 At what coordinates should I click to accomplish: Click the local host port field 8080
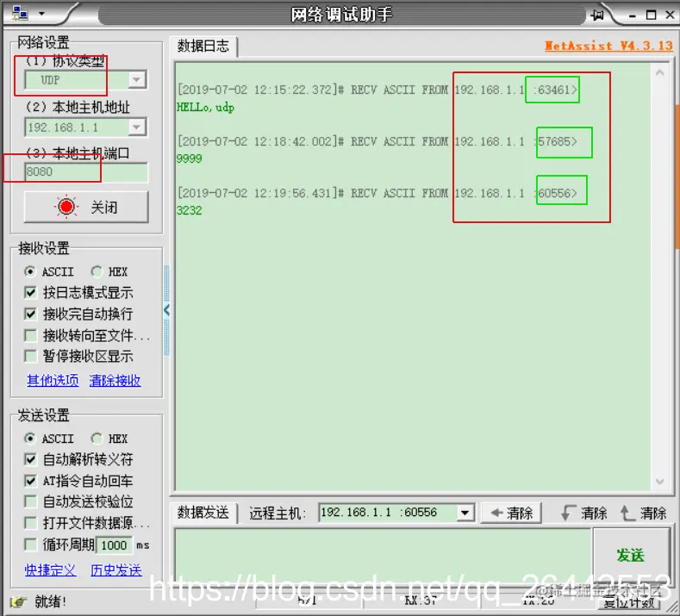[86, 172]
